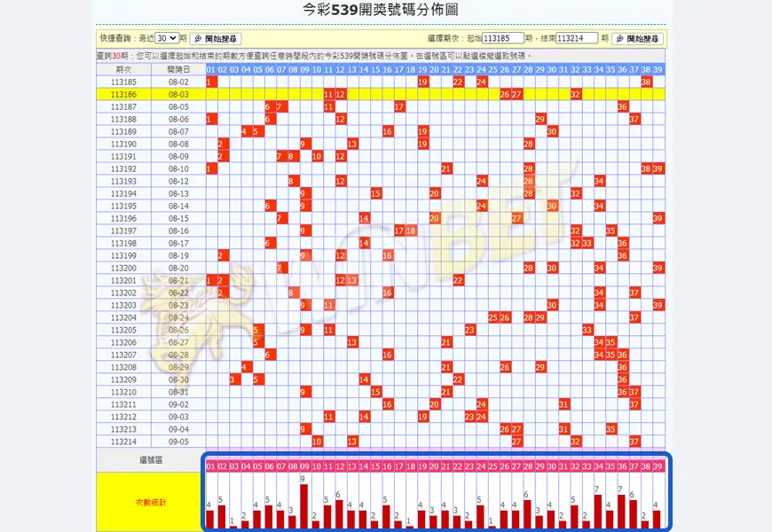Open the recent periods dropdown showing 30
The height and width of the screenshot is (532, 772).
(167, 39)
